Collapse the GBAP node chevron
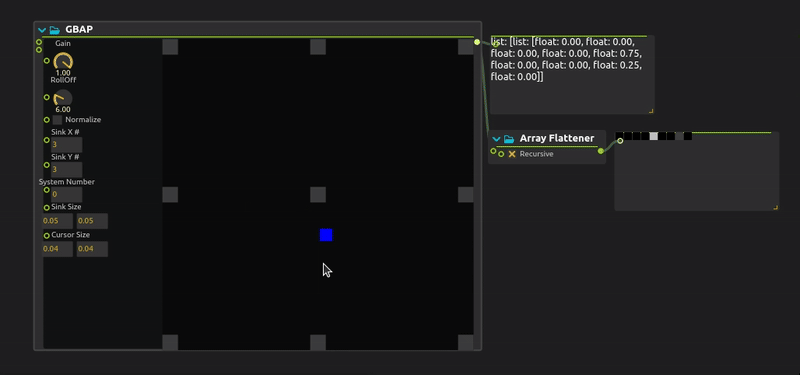The width and height of the screenshot is (800, 375). (x=42, y=30)
